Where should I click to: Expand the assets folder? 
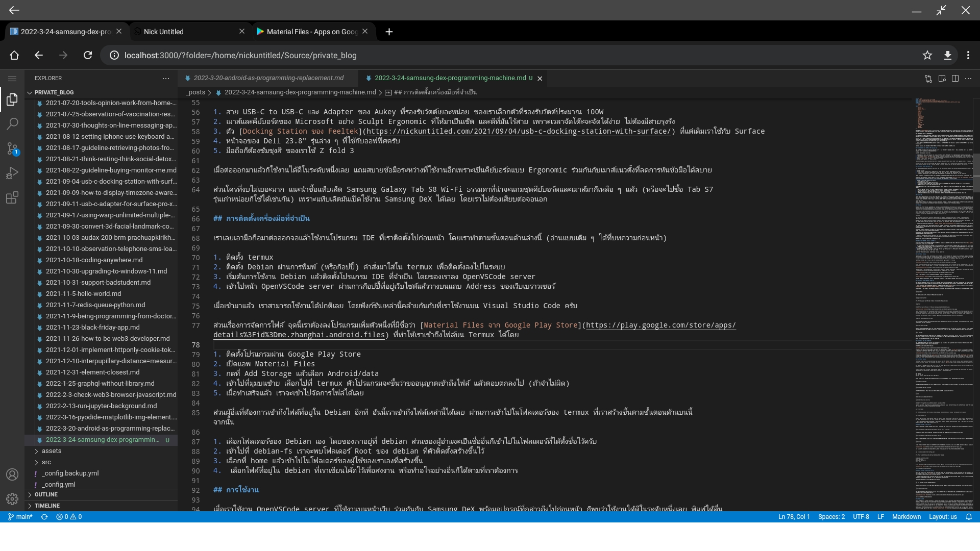101,451
